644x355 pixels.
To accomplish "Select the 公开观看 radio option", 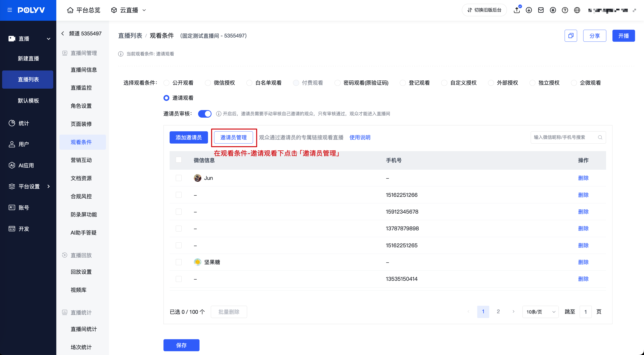I will pyautogui.click(x=166, y=83).
